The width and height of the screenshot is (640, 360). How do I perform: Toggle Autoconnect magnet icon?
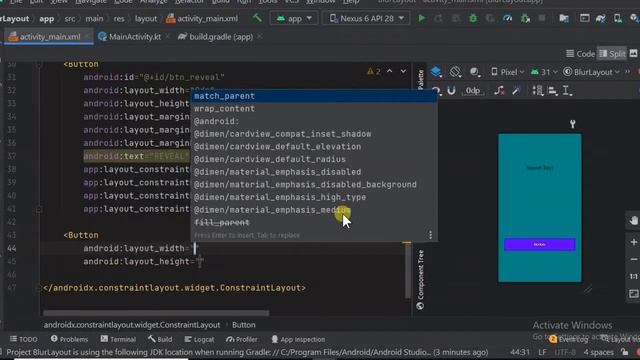pyautogui.click(x=451, y=90)
